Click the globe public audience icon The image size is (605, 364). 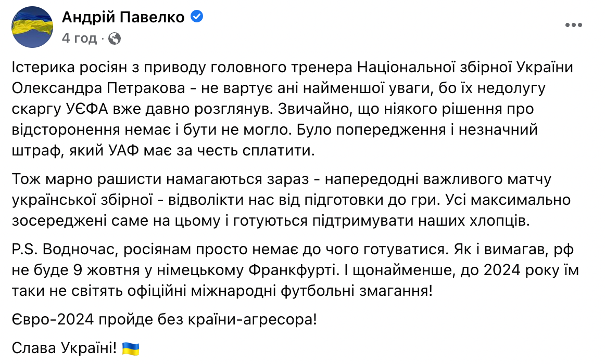pyautogui.click(x=115, y=38)
